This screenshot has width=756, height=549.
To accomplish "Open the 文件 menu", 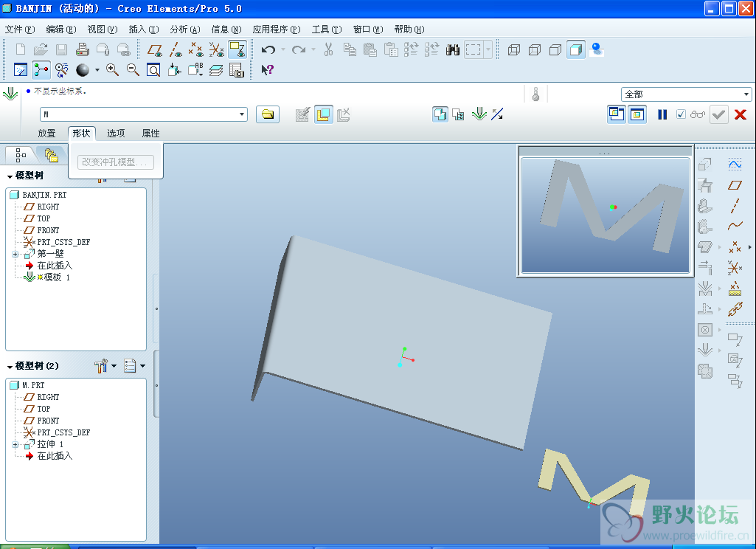I will [20, 30].
